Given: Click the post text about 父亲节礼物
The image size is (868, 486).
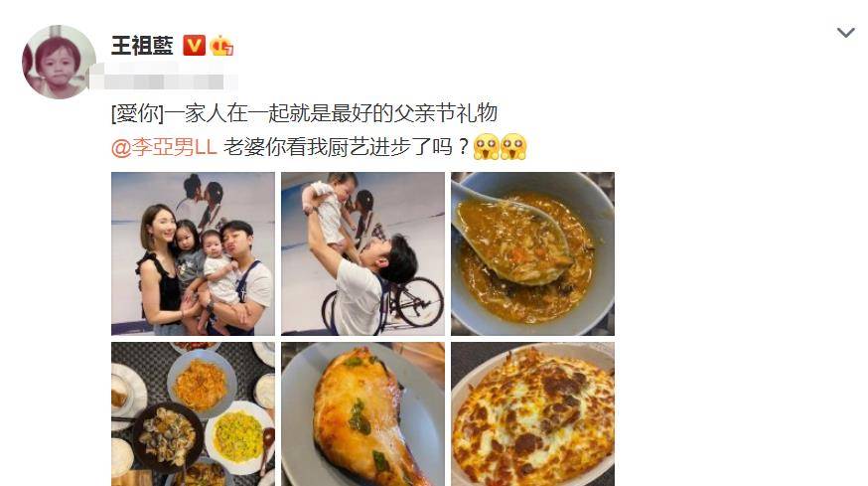Looking at the screenshot, I should [x=331, y=113].
